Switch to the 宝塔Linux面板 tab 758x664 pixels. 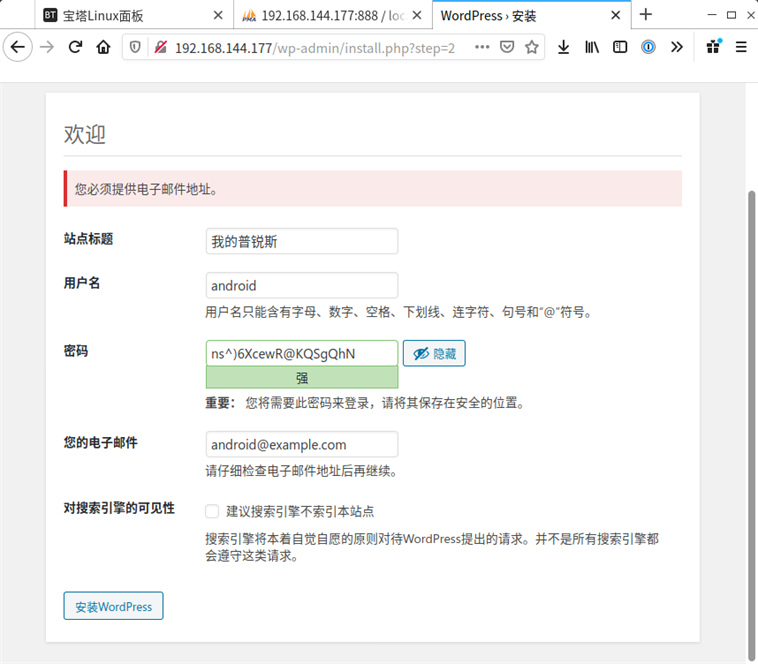pos(133,15)
